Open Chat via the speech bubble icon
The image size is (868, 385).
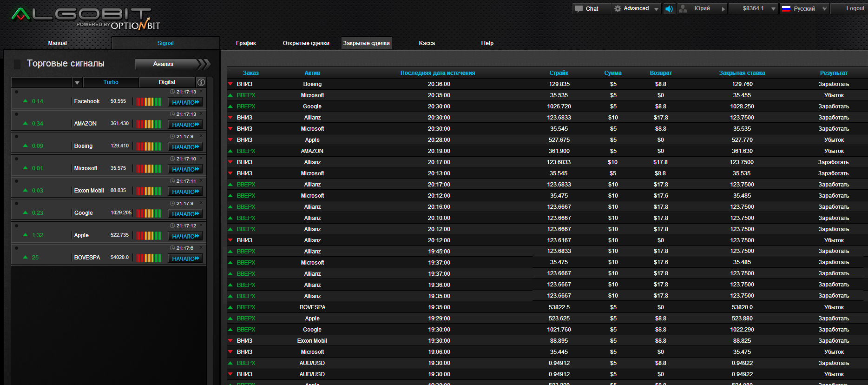pyautogui.click(x=579, y=9)
